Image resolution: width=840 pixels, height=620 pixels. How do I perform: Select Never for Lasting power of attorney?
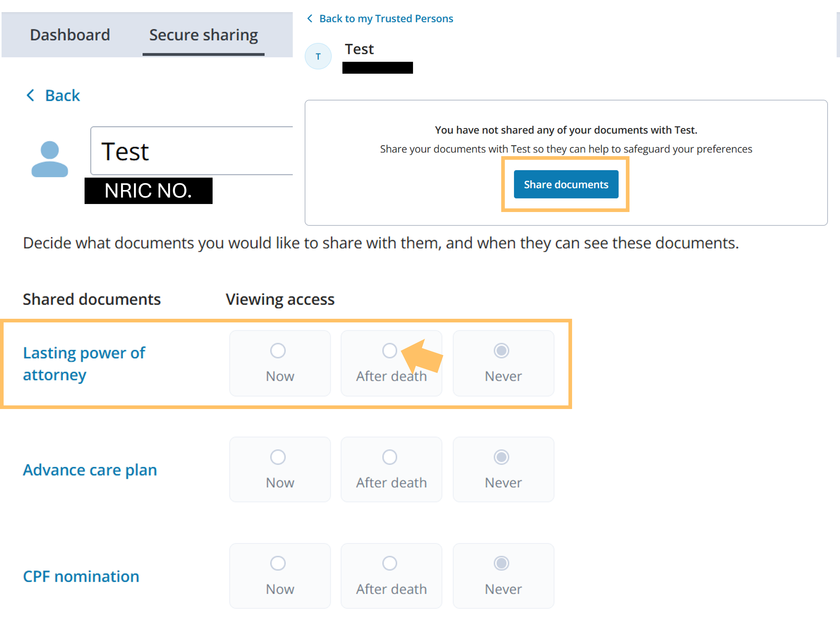pyautogui.click(x=501, y=351)
